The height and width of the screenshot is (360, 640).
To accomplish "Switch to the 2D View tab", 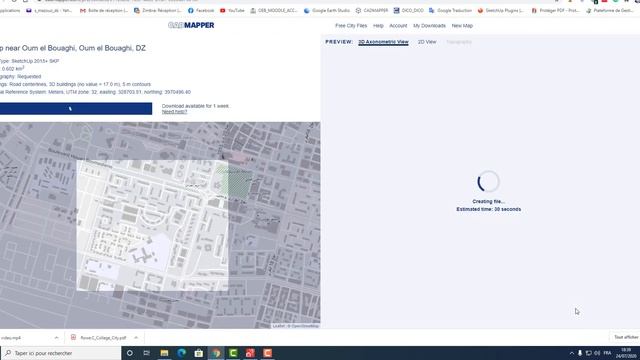I will pyautogui.click(x=427, y=42).
